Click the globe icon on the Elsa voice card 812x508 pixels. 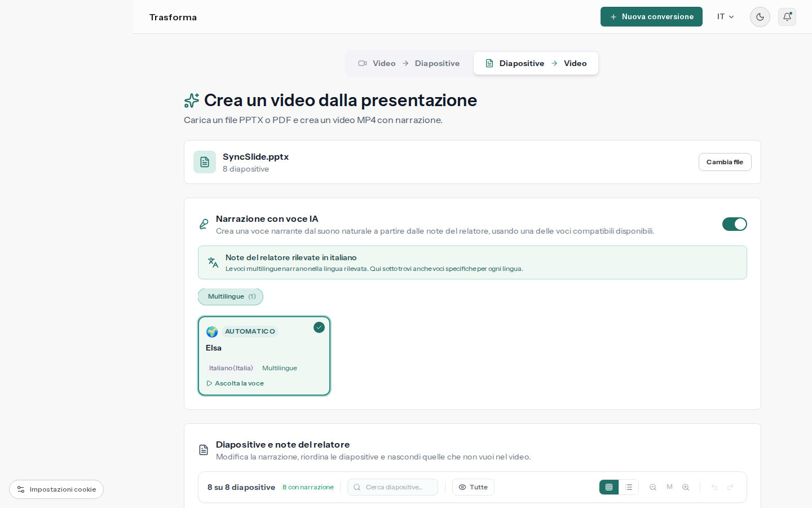click(x=212, y=332)
